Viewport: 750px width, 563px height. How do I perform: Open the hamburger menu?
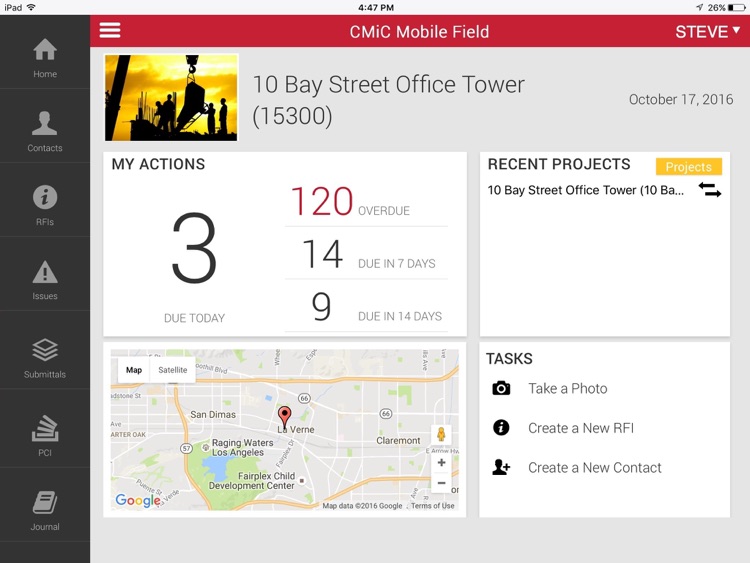(x=110, y=30)
